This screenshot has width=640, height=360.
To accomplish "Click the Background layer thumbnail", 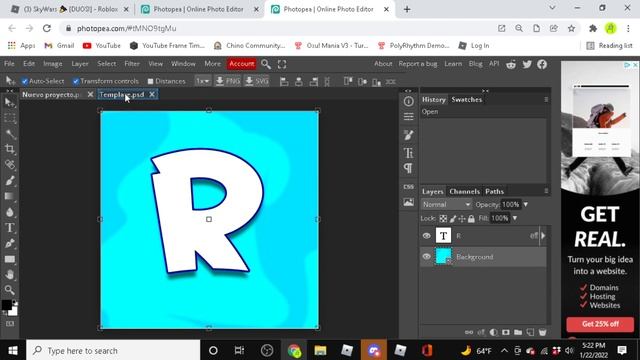I will pyautogui.click(x=443, y=256).
